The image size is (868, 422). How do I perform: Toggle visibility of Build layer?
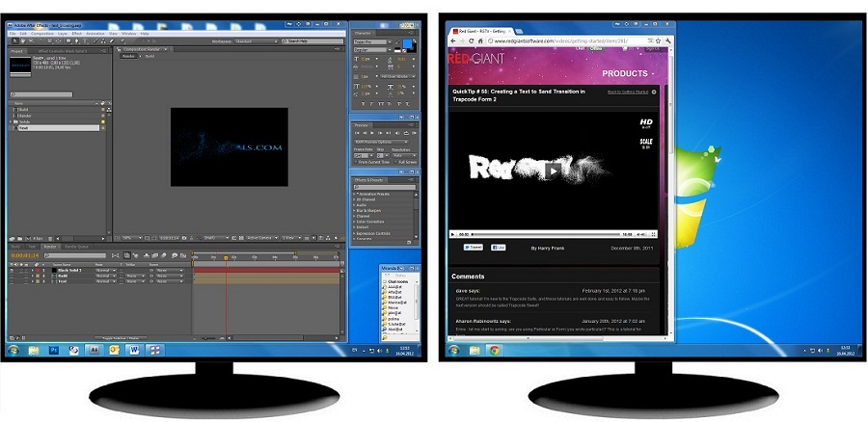(12, 276)
